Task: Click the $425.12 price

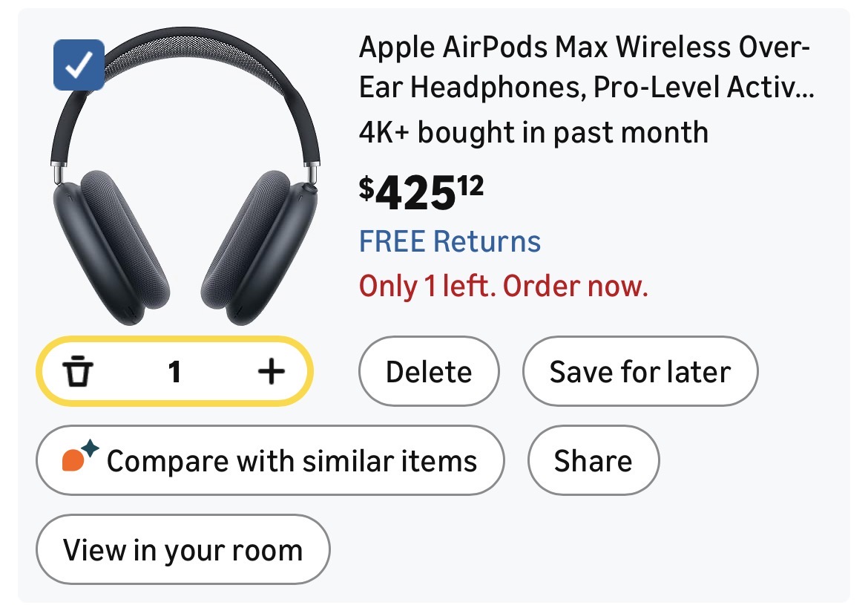Action: (x=421, y=192)
